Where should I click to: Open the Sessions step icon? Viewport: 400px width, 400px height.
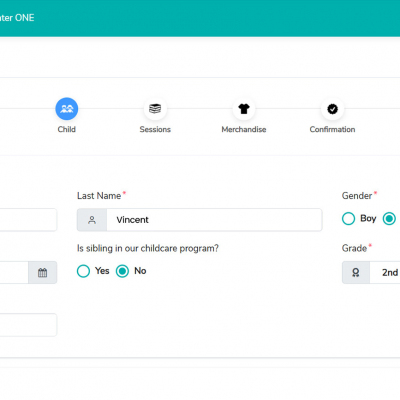[155, 109]
